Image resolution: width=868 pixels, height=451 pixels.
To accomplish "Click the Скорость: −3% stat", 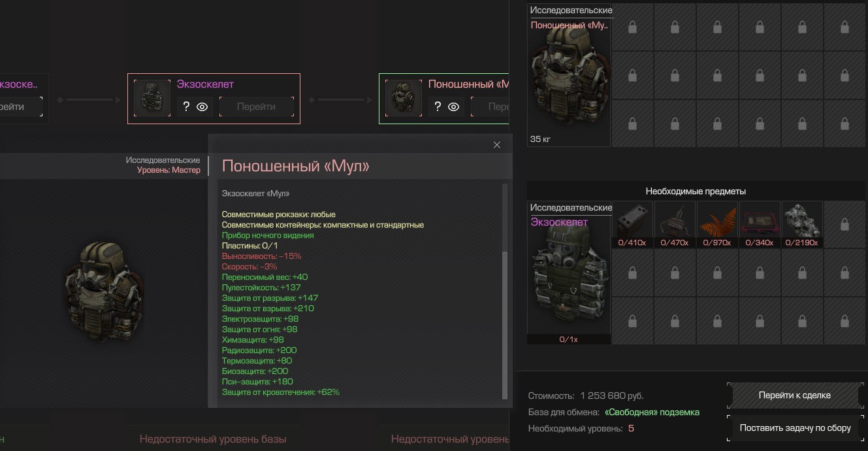I will tap(249, 267).
